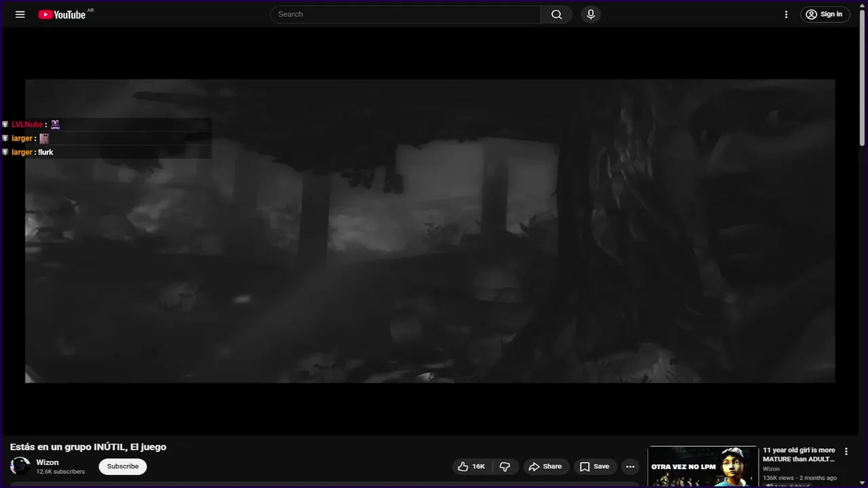Open more actions ellipsis below the video
This screenshot has width=868, height=488.
coord(630,466)
